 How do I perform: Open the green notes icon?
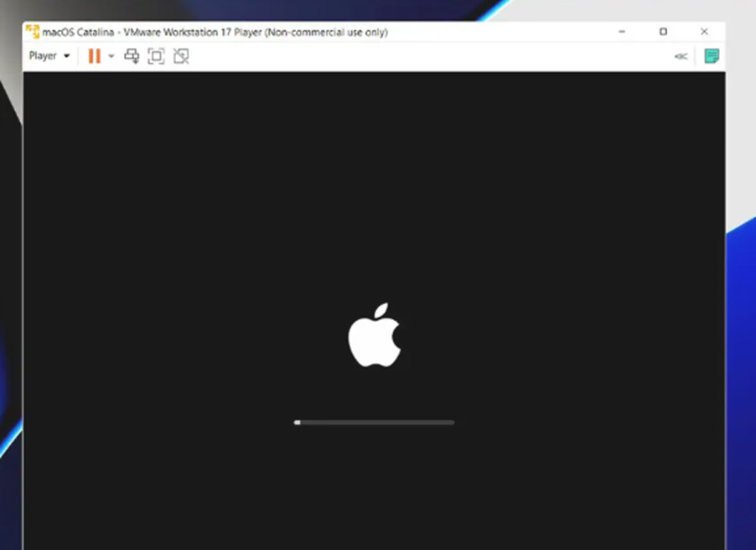712,56
